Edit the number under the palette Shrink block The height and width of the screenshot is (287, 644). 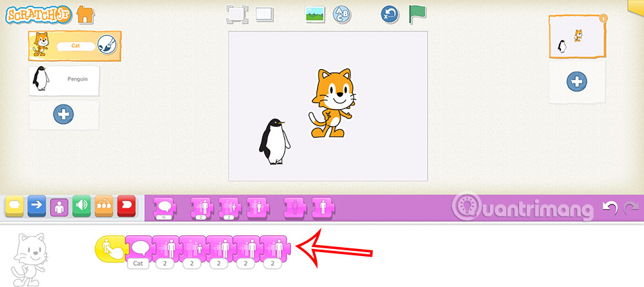[229, 217]
